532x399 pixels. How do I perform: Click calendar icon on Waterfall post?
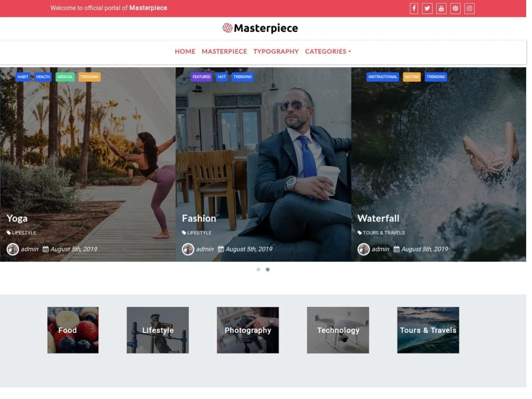pos(396,249)
